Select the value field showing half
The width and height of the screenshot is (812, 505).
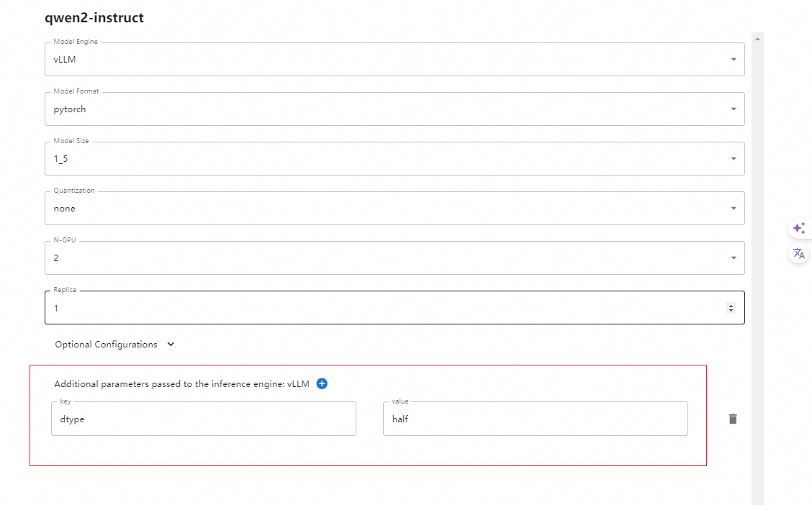click(536, 418)
